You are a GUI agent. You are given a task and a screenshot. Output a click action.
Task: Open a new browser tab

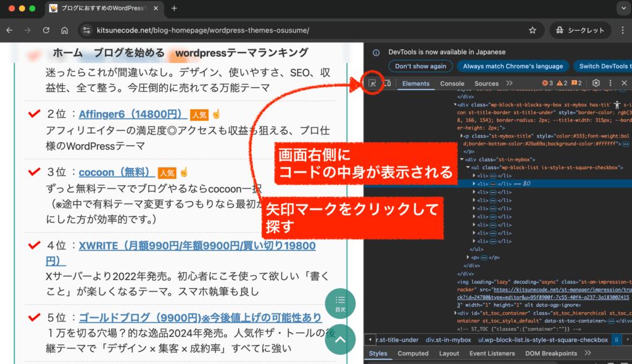(x=174, y=8)
